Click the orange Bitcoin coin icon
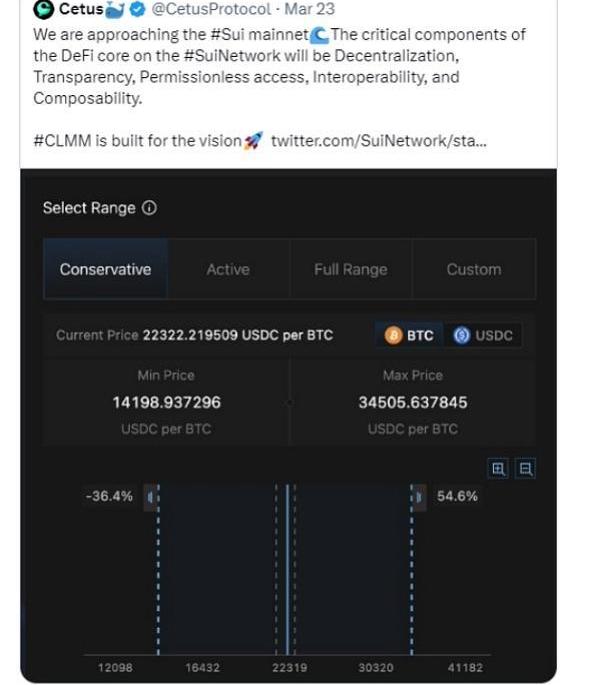Screen dimensions: 600x685 (x=393, y=336)
